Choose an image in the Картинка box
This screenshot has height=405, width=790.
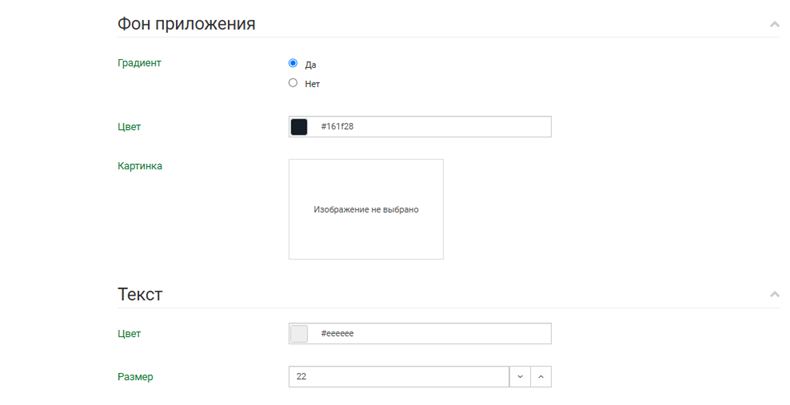[x=366, y=209]
